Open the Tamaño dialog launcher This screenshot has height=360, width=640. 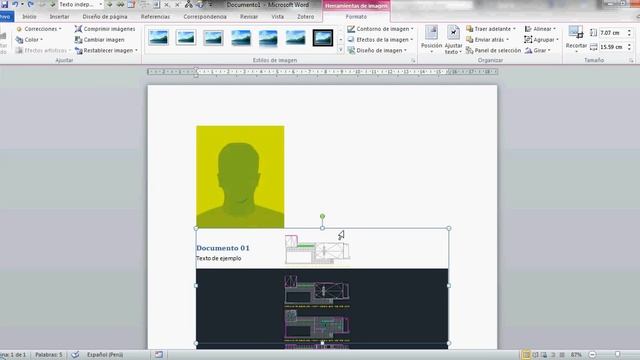coord(631,60)
